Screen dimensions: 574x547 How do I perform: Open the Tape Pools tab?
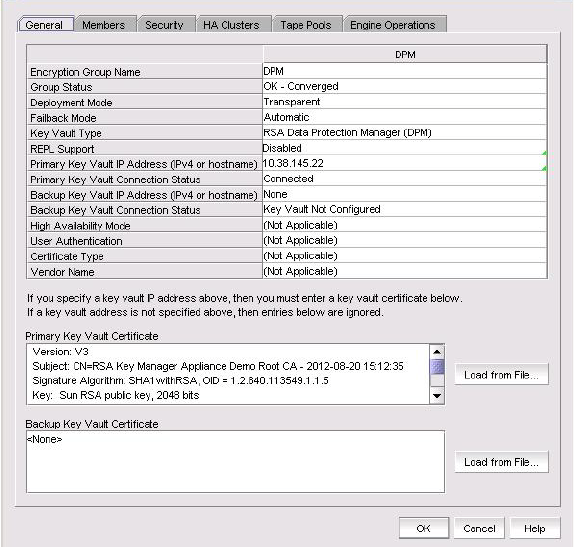(307, 25)
